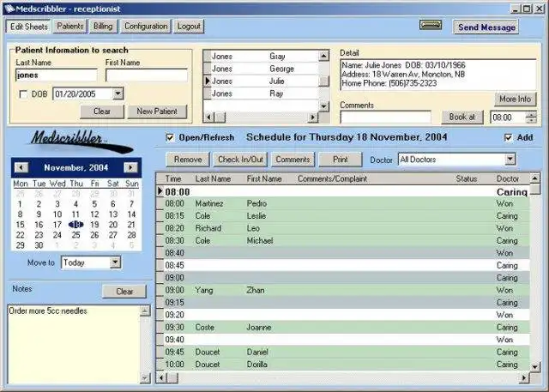Select the 08:15 Cole Leslie appointment
Screen dimensions: 549x392
(343, 216)
